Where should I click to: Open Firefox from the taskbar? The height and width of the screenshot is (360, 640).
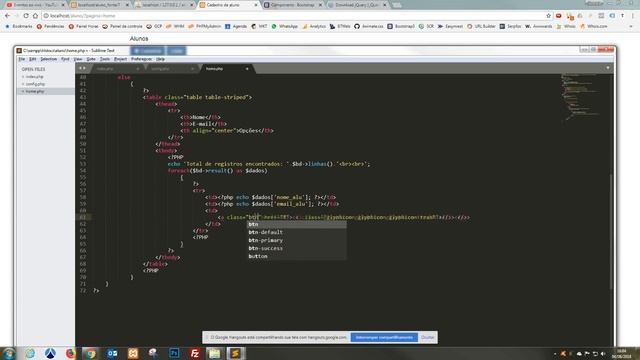pyautogui.click(x=71, y=353)
